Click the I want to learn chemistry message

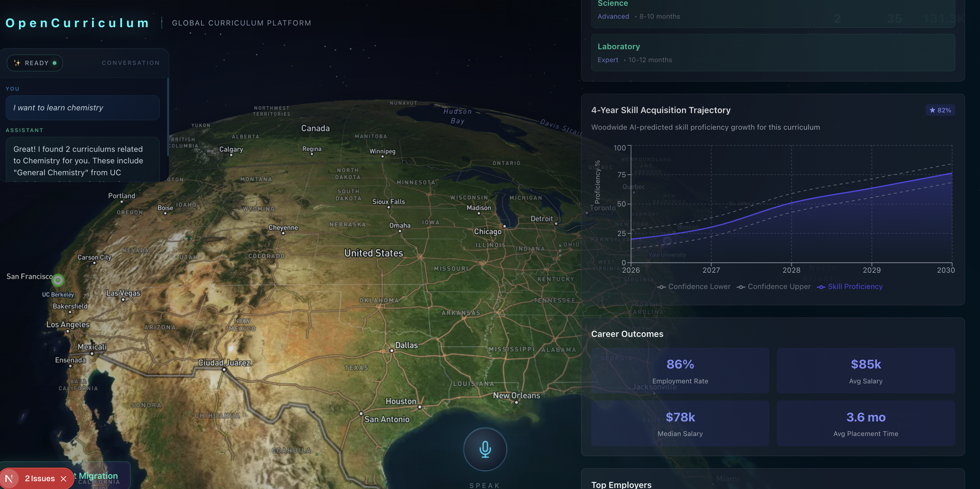point(83,108)
